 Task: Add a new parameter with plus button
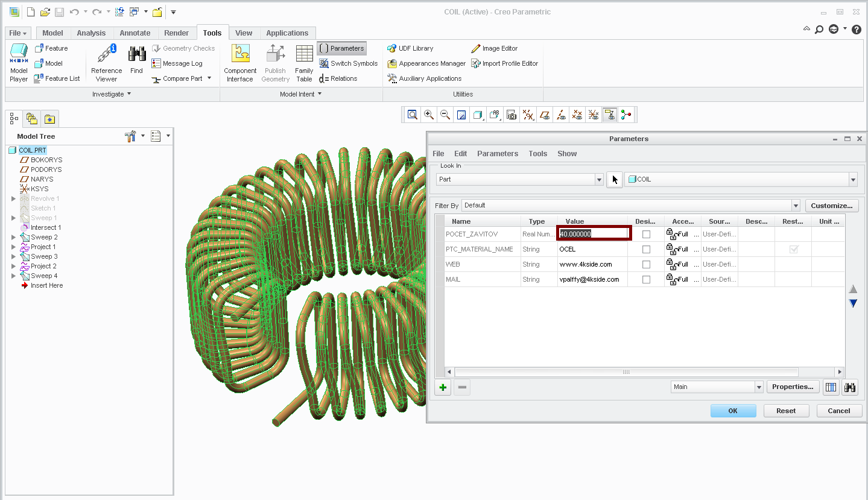pos(443,387)
